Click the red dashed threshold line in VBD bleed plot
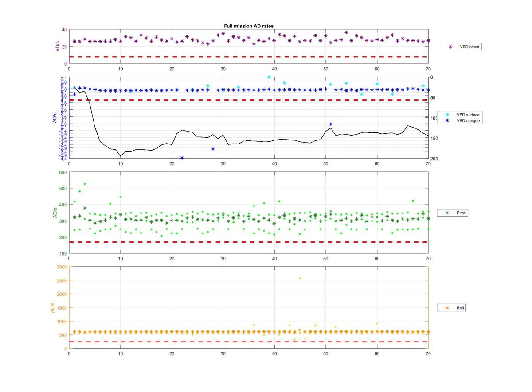Viewport: 532px width, 392px height. pyautogui.click(x=248, y=57)
